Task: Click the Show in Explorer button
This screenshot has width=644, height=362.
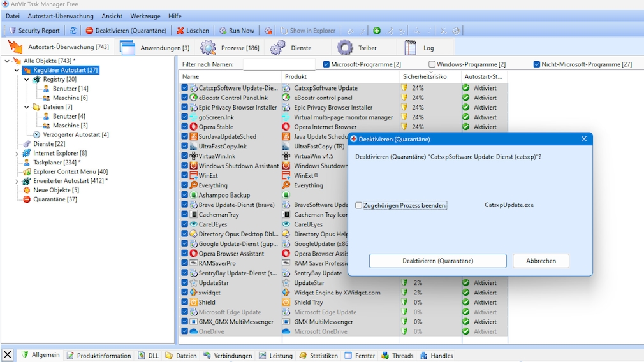Action: (x=308, y=31)
